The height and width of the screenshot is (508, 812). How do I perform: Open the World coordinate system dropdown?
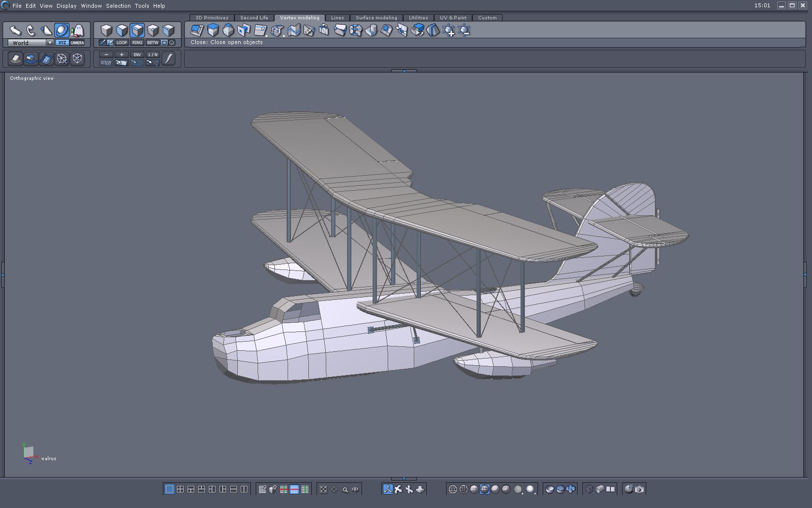[x=30, y=43]
